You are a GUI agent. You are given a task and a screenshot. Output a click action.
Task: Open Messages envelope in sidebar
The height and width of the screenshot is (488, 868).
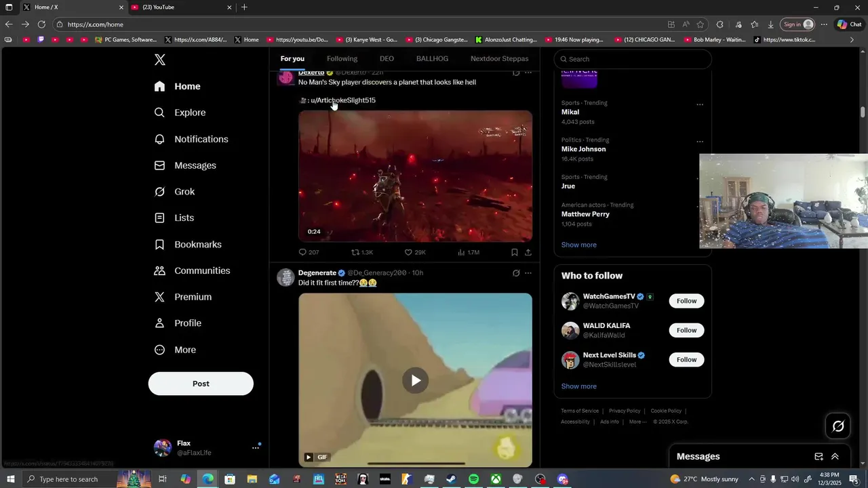coord(159,165)
